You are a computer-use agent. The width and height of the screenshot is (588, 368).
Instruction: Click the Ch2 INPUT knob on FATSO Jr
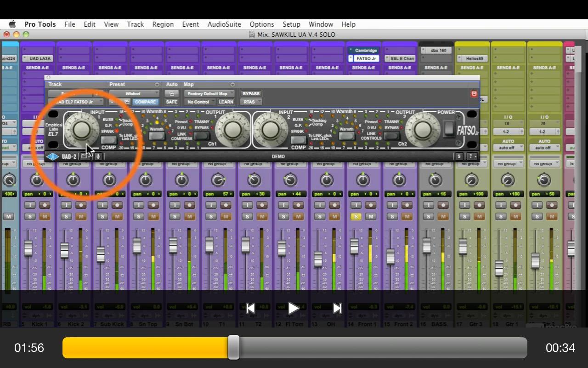click(x=271, y=130)
